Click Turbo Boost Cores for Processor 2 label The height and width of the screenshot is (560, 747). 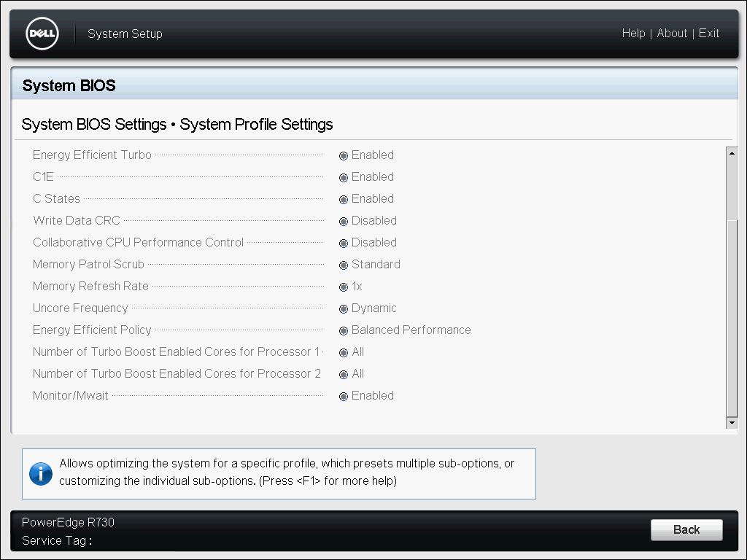177,374
